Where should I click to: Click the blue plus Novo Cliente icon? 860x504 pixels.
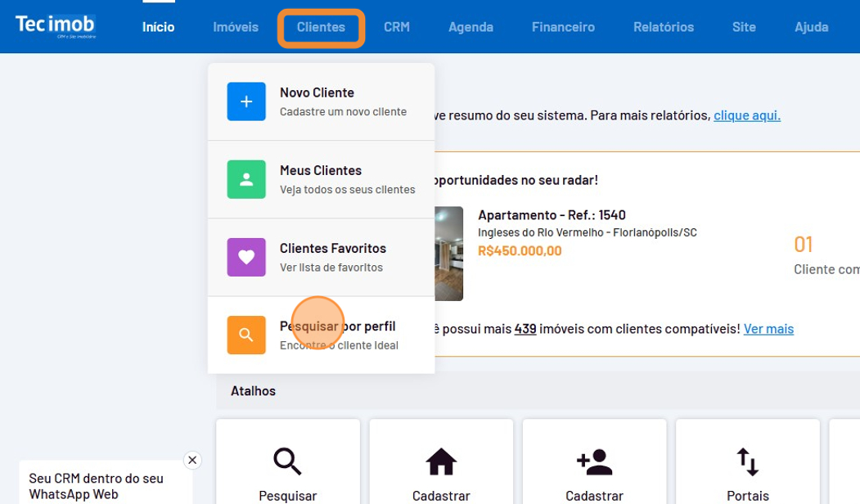(246, 101)
